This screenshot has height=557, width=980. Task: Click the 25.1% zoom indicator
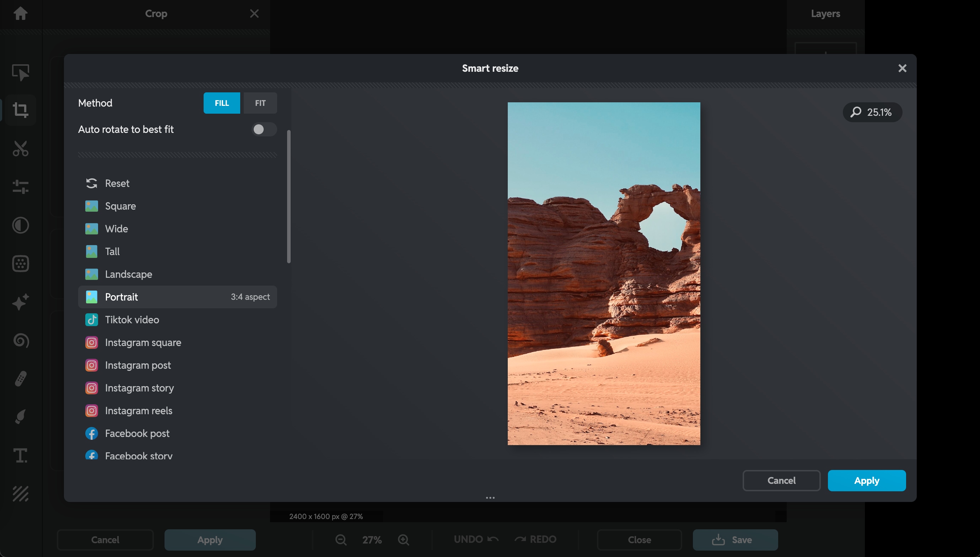[x=872, y=112]
